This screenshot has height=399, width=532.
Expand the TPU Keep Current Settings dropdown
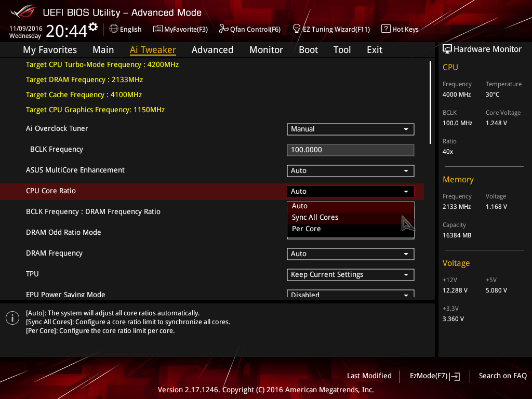pyautogui.click(x=351, y=274)
